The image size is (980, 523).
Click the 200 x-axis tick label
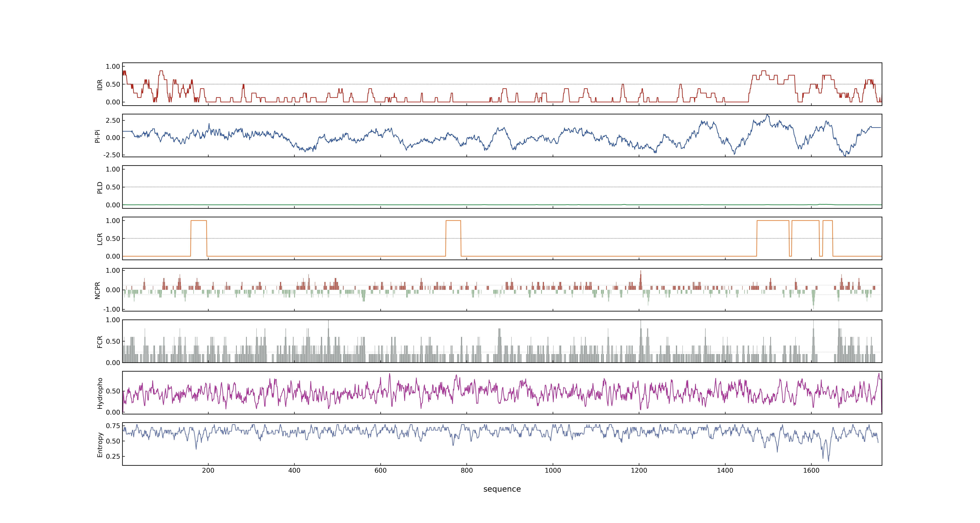click(208, 470)
